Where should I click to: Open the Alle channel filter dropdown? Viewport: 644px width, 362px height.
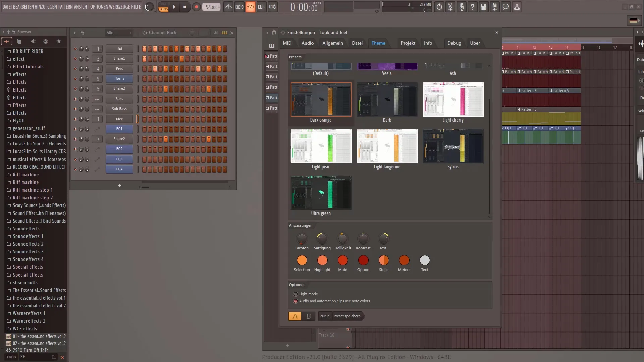[x=119, y=33]
